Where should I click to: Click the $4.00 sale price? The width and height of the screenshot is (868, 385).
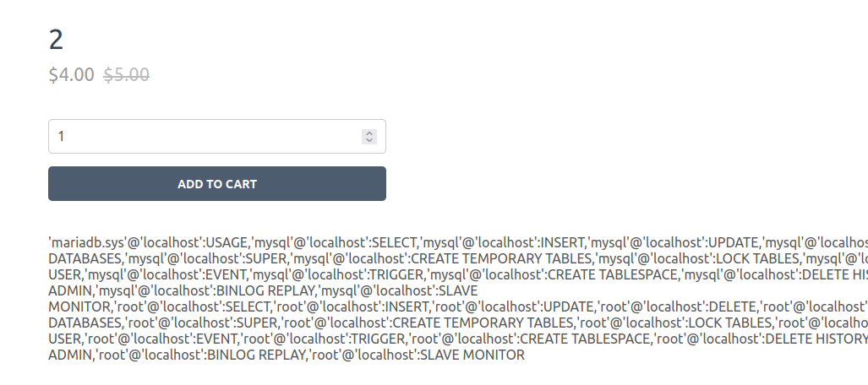72,74
